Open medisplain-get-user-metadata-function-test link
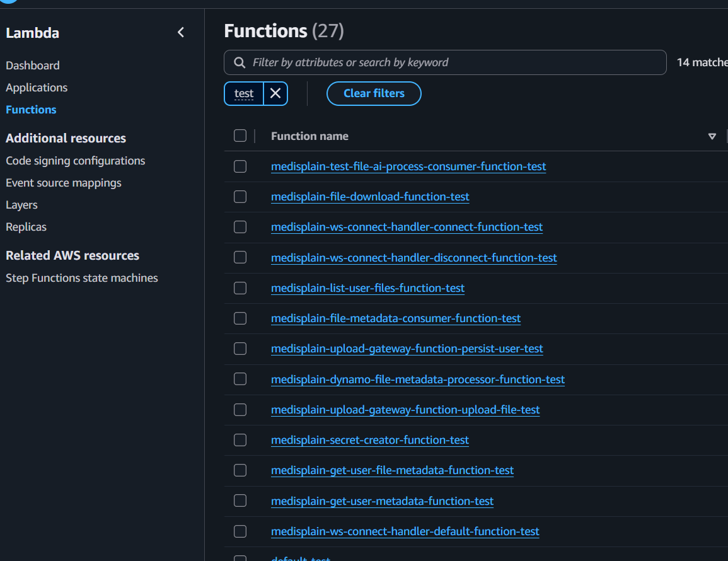728x561 pixels. pos(382,500)
